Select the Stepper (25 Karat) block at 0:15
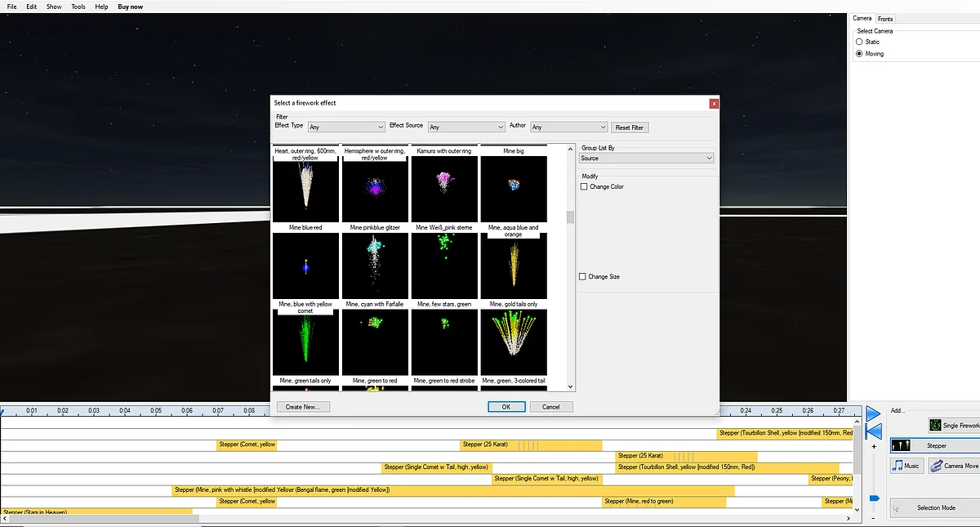Screen dimensions: 980x527 531,444
